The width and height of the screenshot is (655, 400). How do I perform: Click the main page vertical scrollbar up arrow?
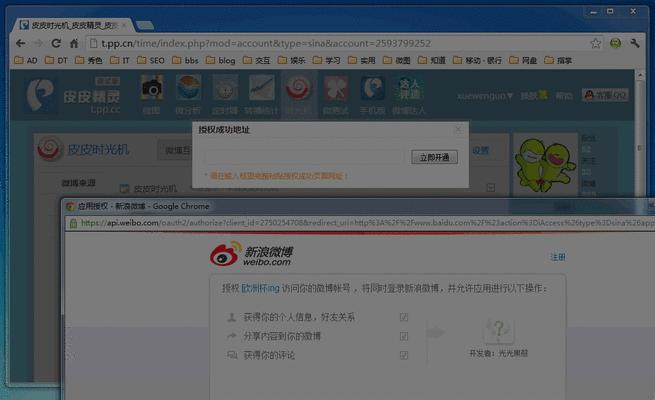point(640,75)
